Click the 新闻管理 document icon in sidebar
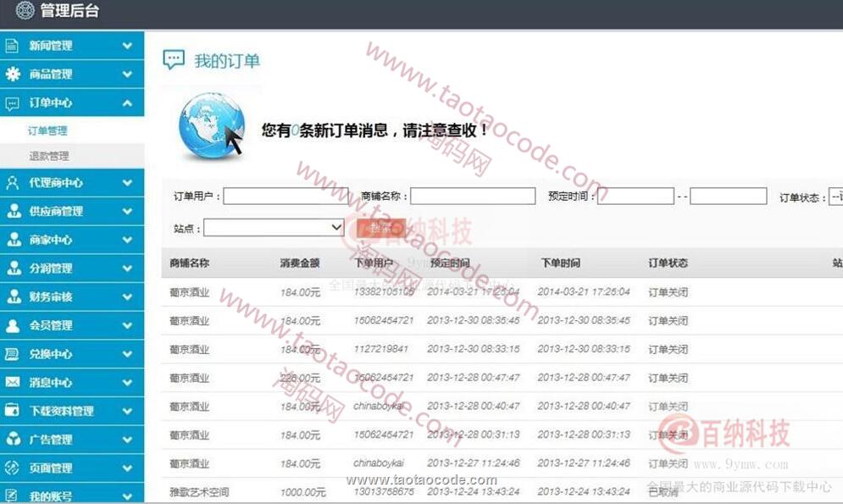This screenshot has height=504, width=843. coord(13,46)
